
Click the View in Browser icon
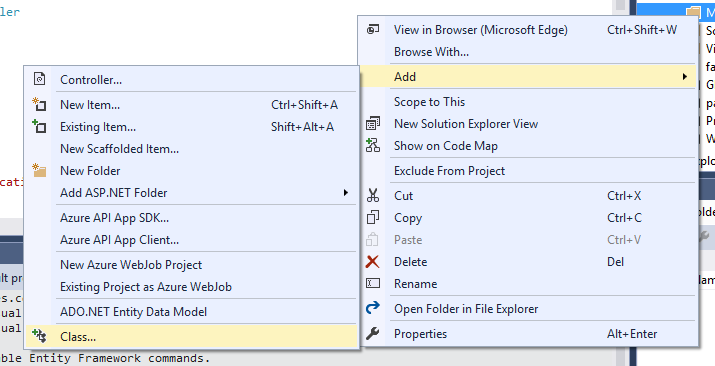coord(373,30)
